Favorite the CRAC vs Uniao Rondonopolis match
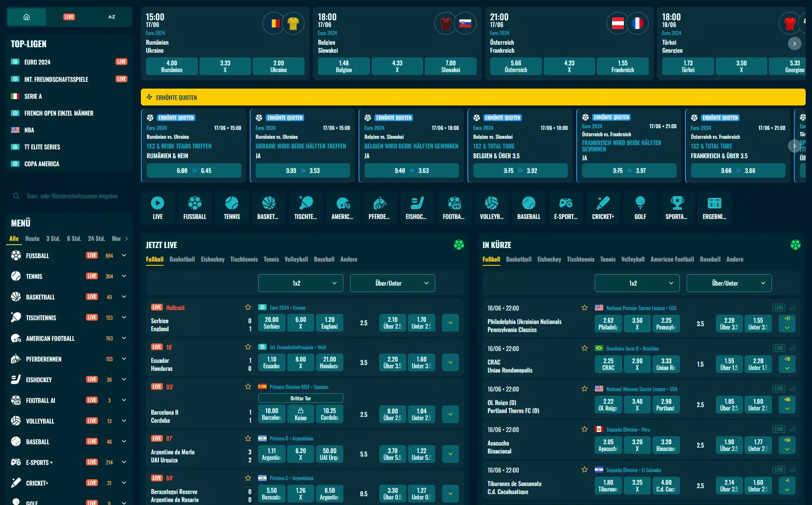This screenshot has width=812, height=505. click(x=585, y=348)
